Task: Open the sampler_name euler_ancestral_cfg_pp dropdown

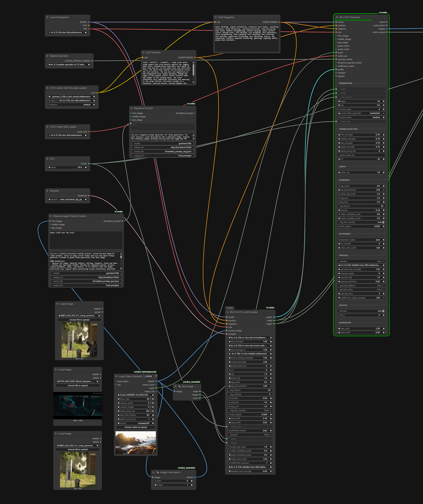Action: (x=68, y=199)
